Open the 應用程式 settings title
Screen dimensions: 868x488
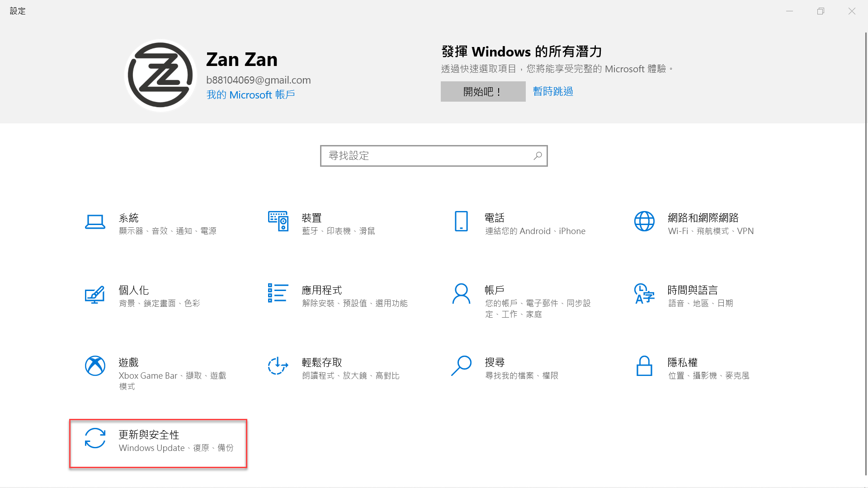(321, 290)
